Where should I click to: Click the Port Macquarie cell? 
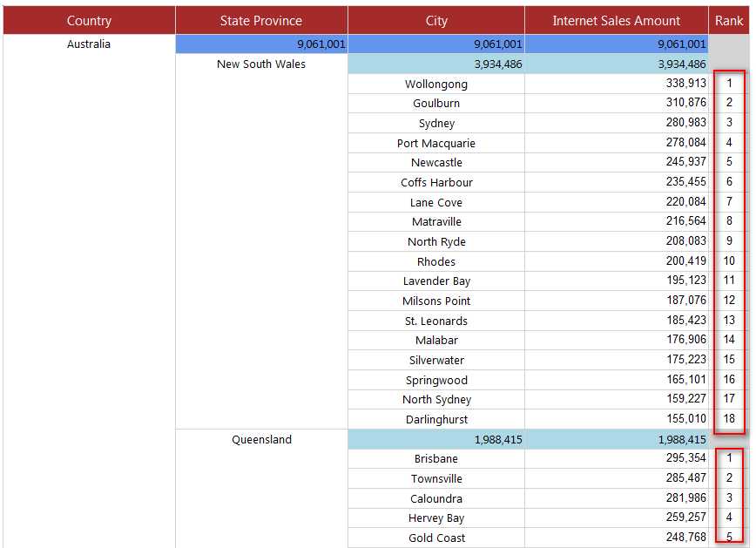tap(436, 143)
